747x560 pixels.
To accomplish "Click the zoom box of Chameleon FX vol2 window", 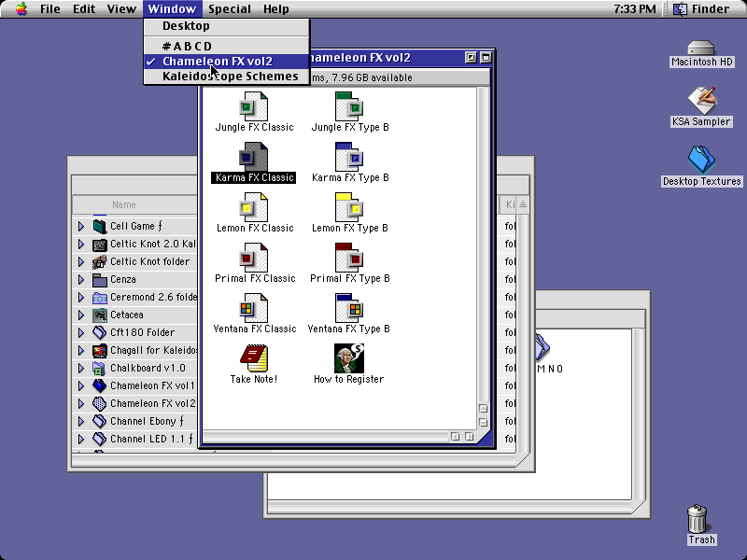I will (x=471, y=58).
